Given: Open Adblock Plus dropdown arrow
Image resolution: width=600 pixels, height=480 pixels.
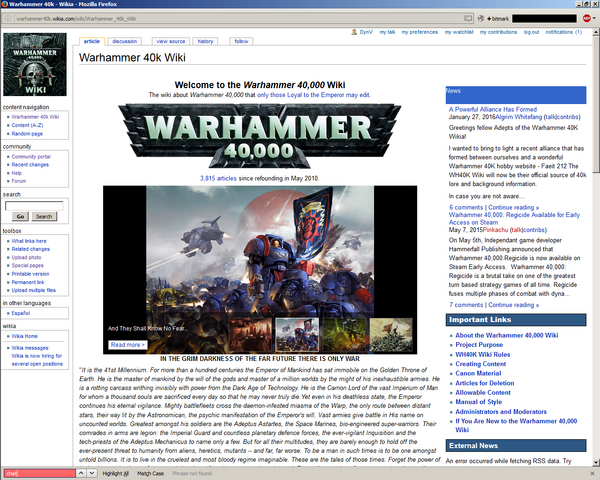Looking at the screenshot, I should pyautogui.click(x=594, y=18).
